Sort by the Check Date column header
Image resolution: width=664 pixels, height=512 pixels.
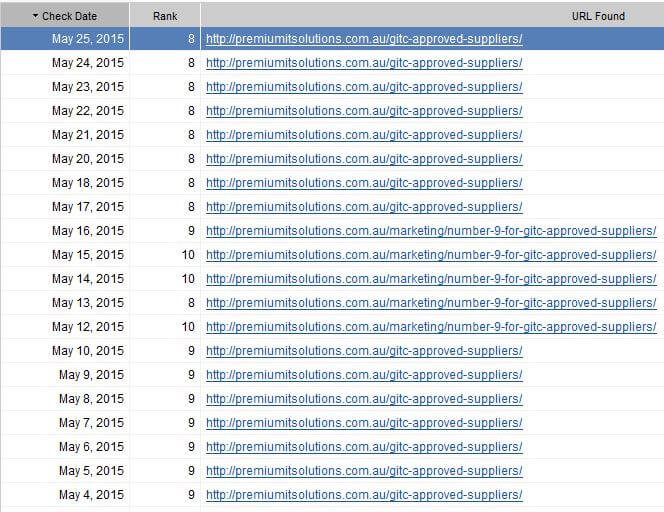[65, 16]
